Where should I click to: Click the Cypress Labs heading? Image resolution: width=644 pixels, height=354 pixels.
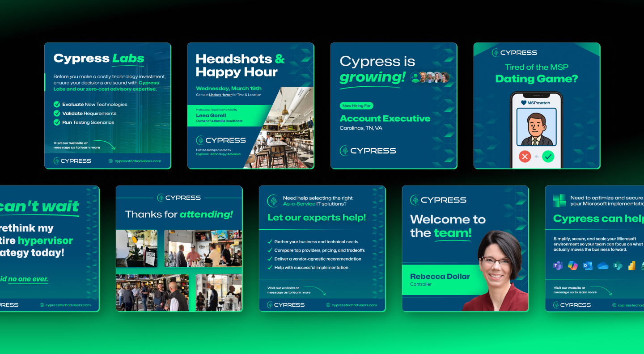click(x=99, y=59)
